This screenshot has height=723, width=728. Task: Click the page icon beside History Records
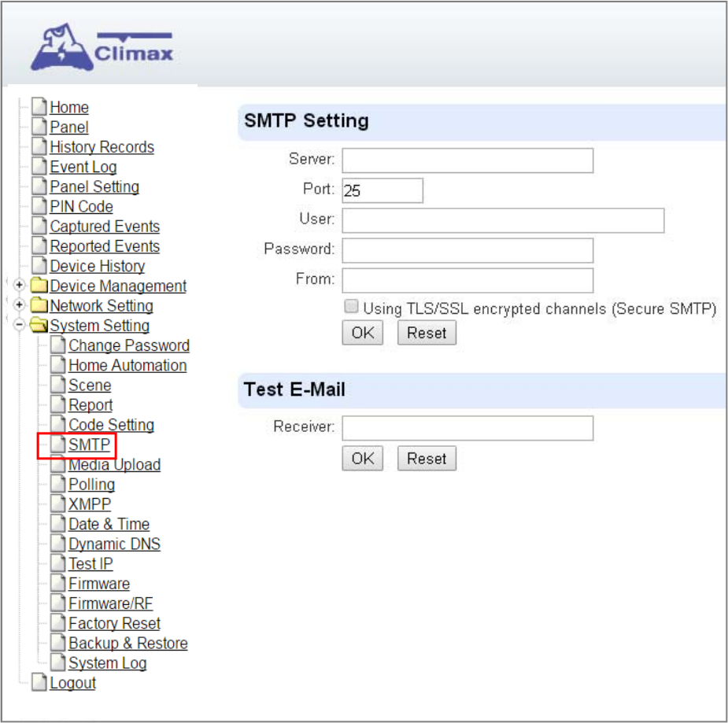pyautogui.click(x=39, y=146)
